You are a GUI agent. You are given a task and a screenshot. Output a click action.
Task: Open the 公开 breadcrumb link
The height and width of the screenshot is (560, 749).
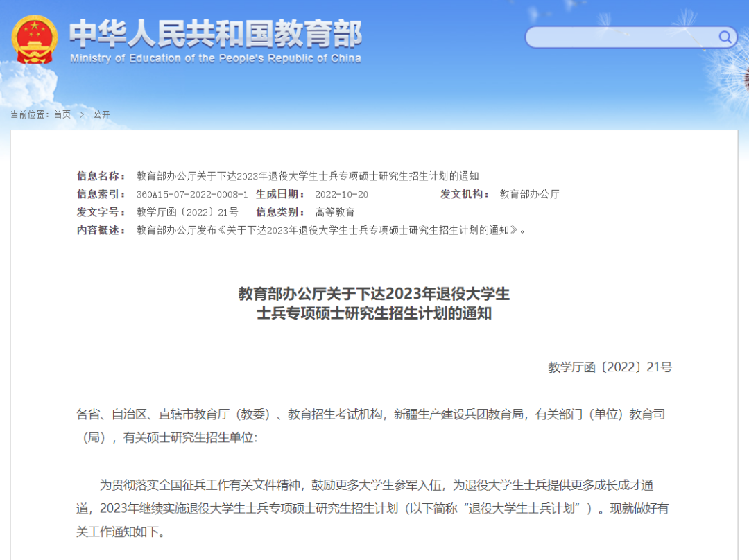[x=102, y=114]
